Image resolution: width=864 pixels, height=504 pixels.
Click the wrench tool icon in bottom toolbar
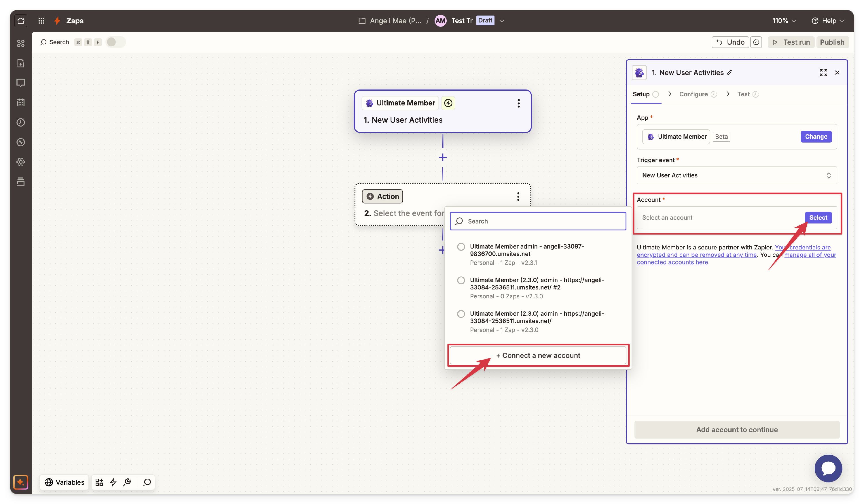[127, 482]
